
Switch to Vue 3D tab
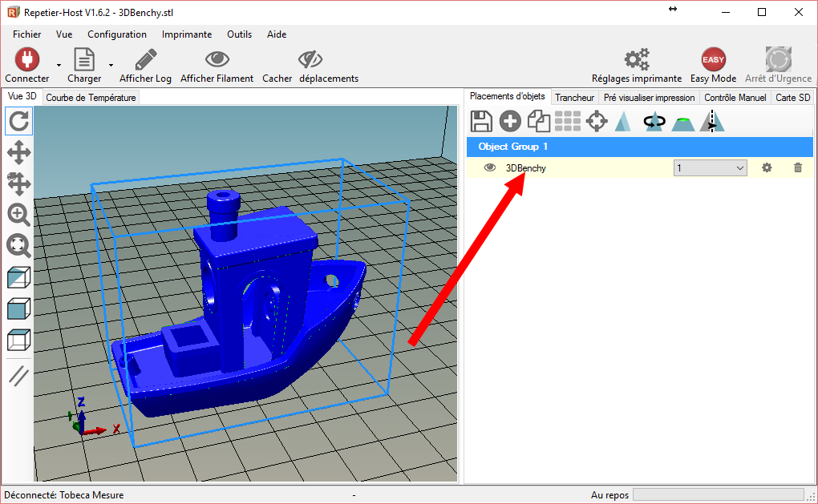coord(22,96)
